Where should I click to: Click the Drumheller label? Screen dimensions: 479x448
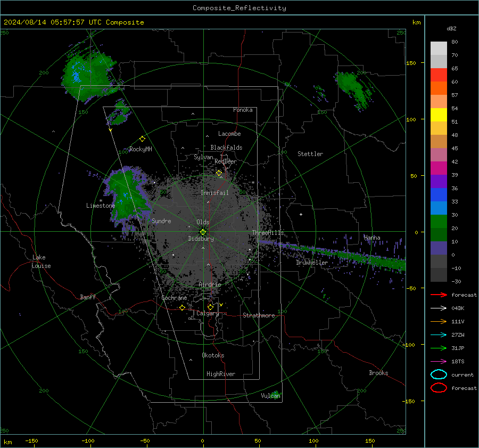point(312,263)
